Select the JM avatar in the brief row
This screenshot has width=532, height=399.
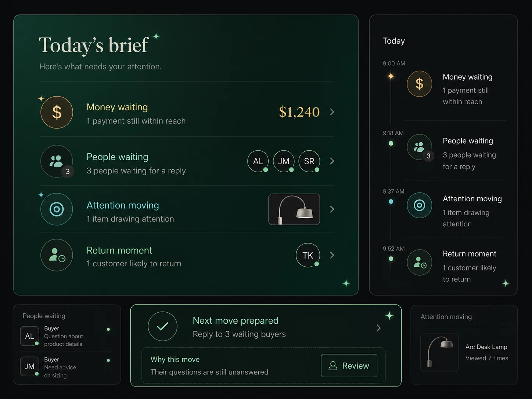tap(284, 161)
